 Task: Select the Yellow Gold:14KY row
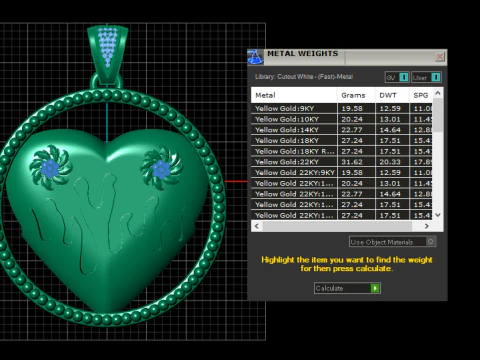[x=342, y=130]
